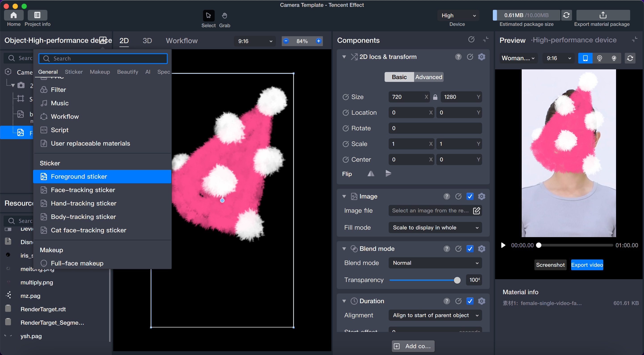Click the Transparency slider handle
Image resolution: width=644 pixels, height=355 pixels.
(x=457, y=280)
